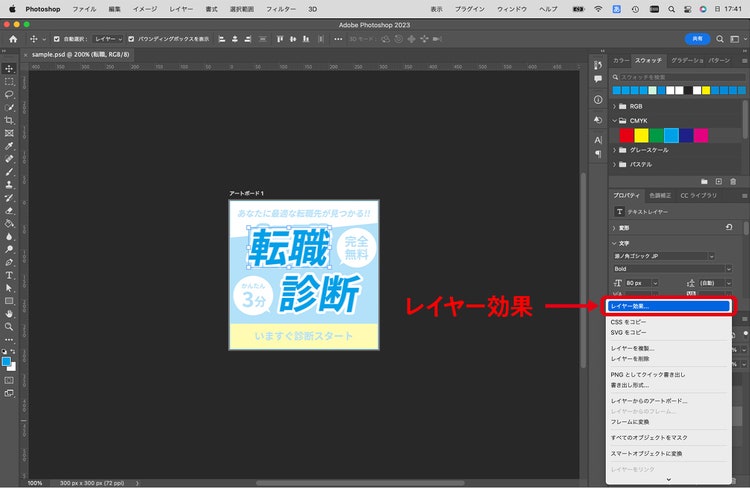Screen dimensions: 750x488
Task: Select the Paint Bucket tool
Action: click(9, 223)
